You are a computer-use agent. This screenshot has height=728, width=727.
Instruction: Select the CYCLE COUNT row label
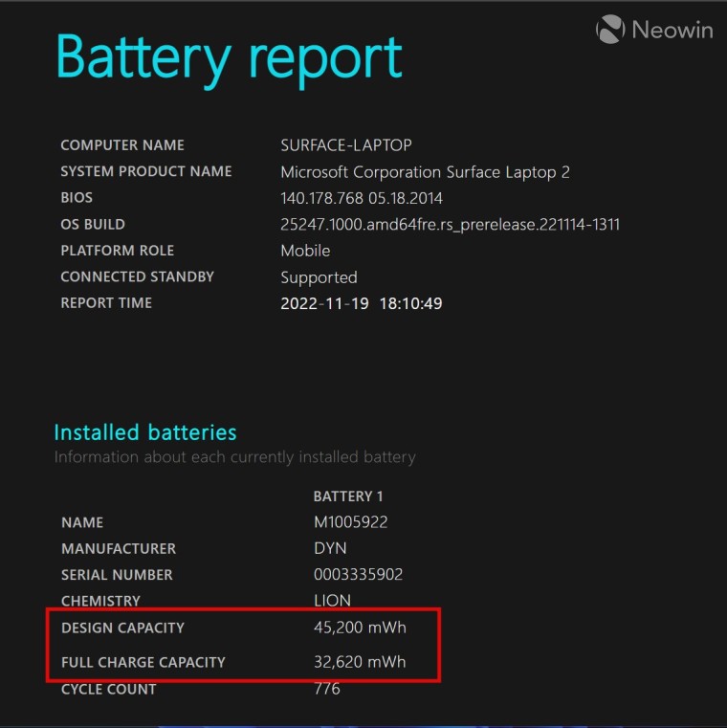[109, 690]
